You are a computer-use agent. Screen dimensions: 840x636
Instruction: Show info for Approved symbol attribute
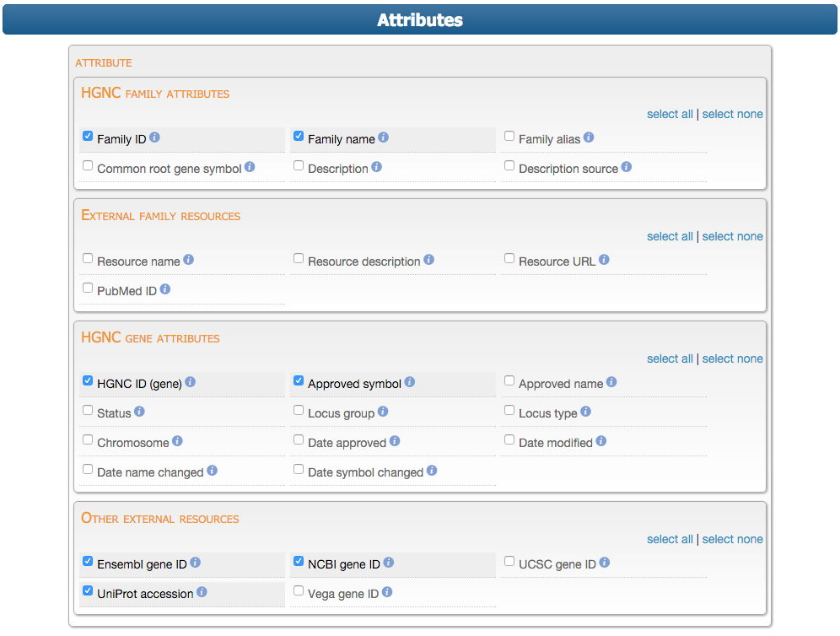410,382
